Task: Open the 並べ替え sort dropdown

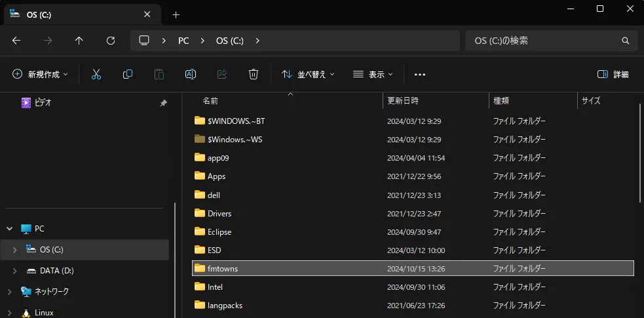Action: [x=308, y=75]
